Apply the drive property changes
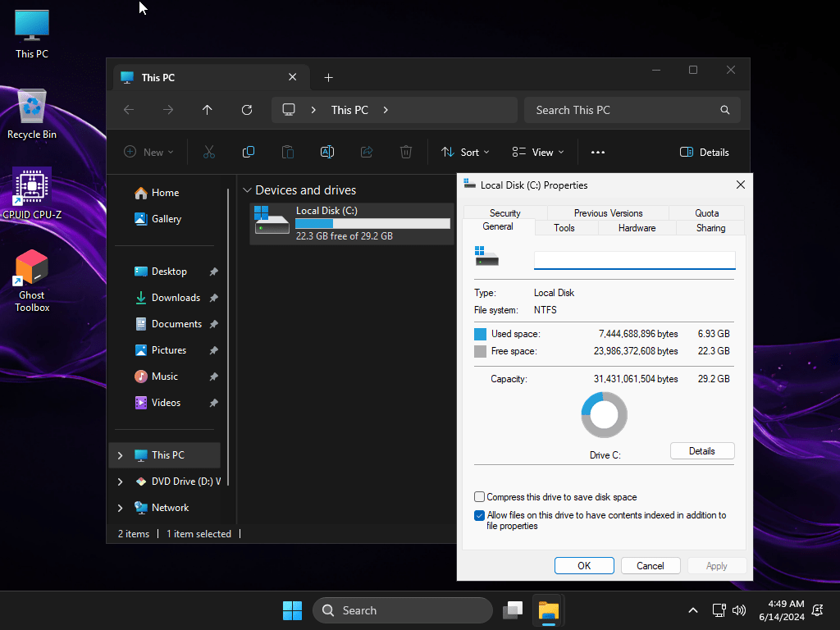 (717, 565)
